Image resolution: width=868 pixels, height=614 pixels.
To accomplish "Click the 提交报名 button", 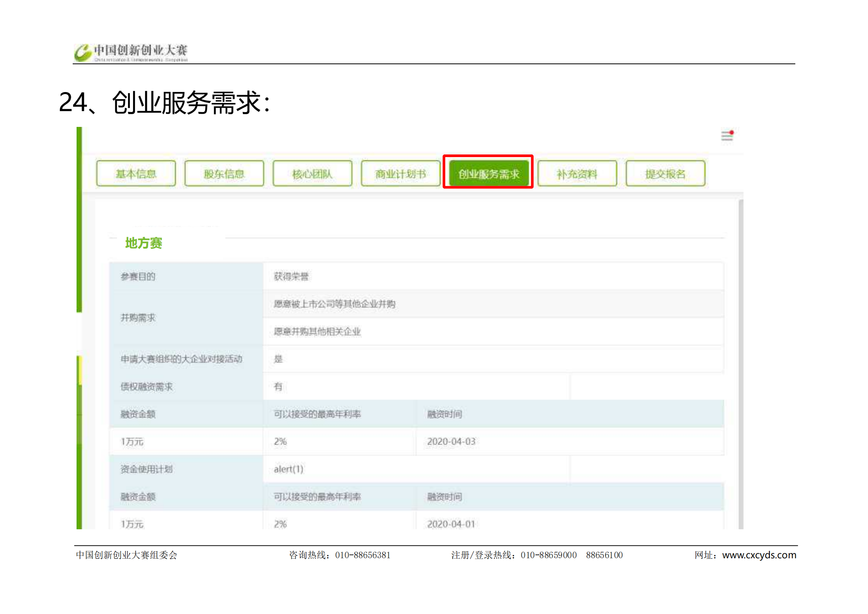I will tap(665, 174).
